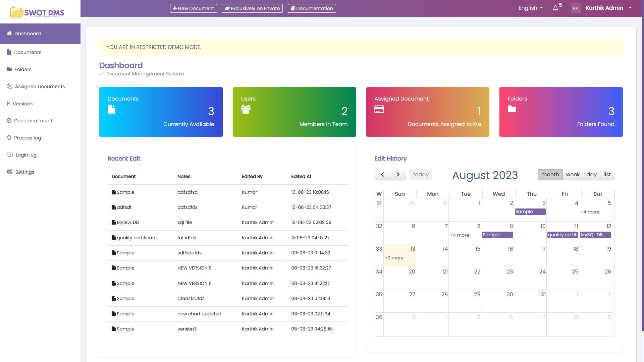Click the Document audit clock icon
This screenshot has width=644, height=362.
(9, 121)
